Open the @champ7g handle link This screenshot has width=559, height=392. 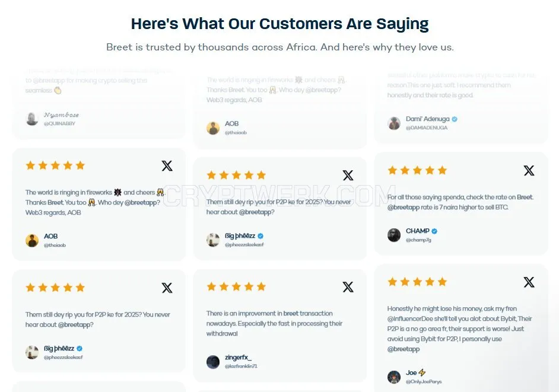point(418,240)
